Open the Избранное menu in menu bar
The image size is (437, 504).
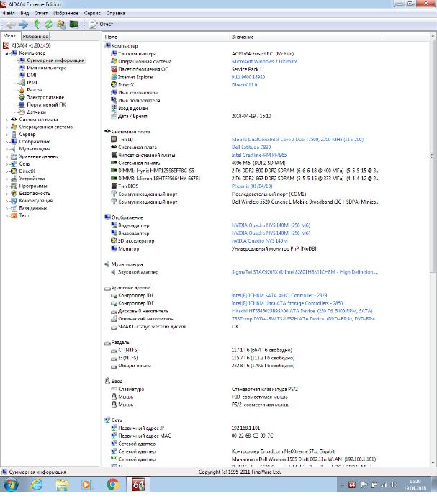[66, 13]
